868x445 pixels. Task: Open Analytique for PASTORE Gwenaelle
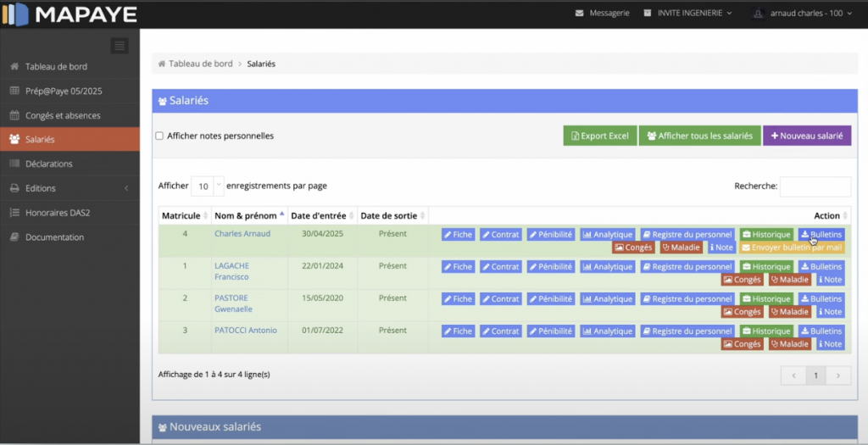click(x=607, y=299)
